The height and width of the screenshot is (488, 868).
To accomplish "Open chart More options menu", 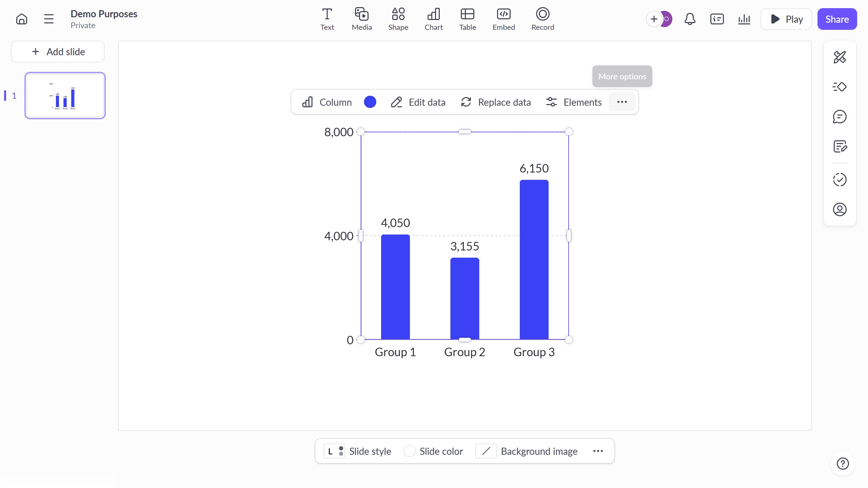I will click(x=622, y=102).
